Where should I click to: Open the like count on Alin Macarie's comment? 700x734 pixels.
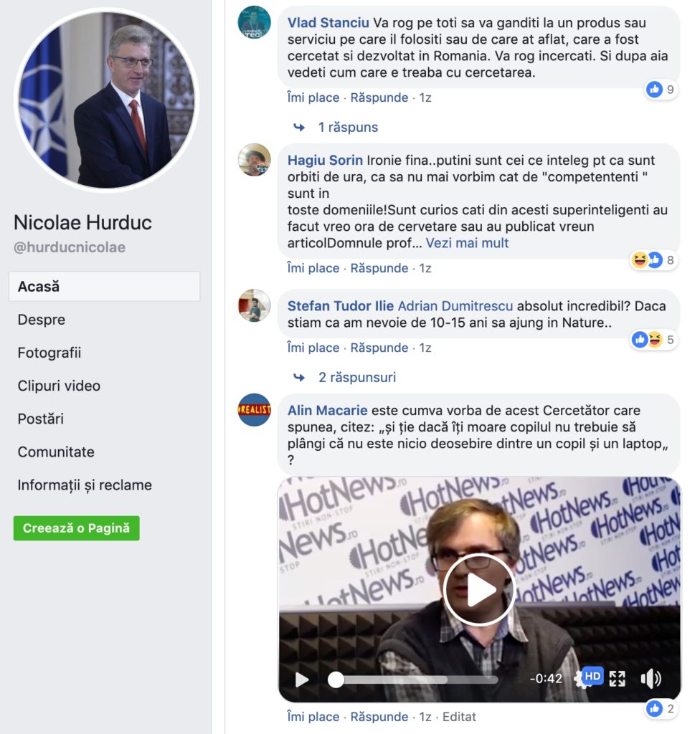[661, 709]
